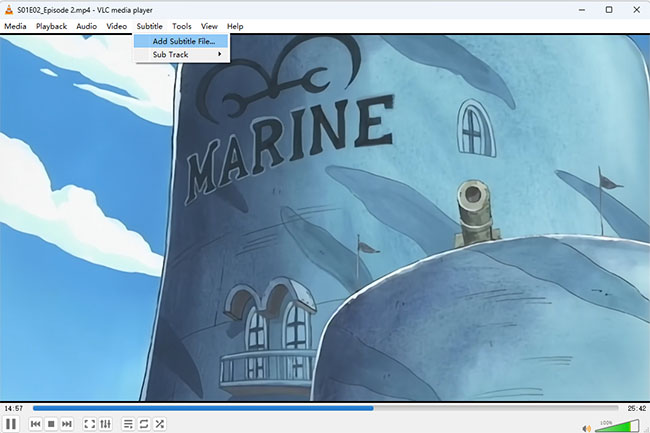Screen dimensions: 650x433
Task: Open the Video menu
Action: [x=116, y=26]
